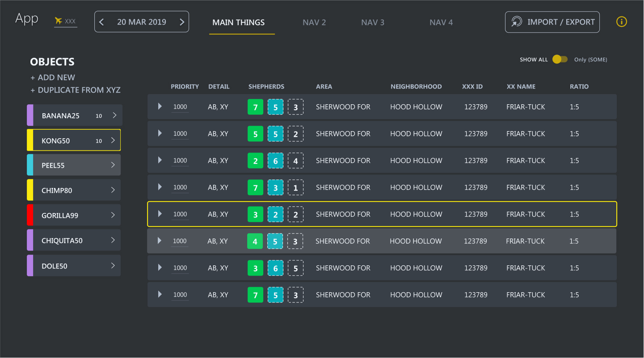Select the DOLE50 object label

point(55,266)
